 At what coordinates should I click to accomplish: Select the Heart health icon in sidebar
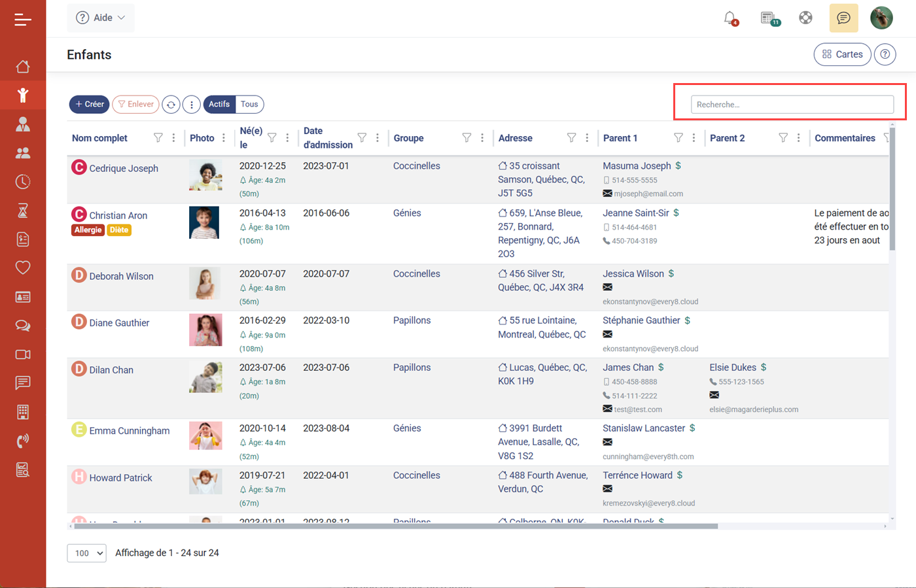(23, 268)
